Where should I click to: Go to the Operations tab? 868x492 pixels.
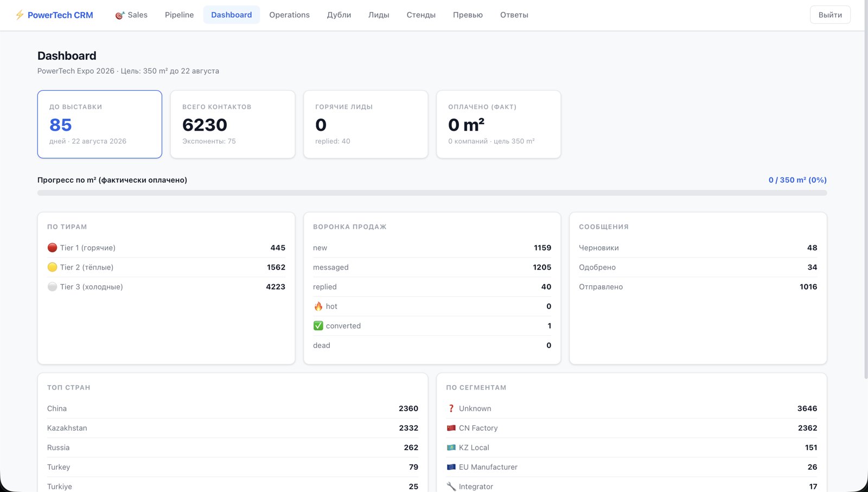289,15
